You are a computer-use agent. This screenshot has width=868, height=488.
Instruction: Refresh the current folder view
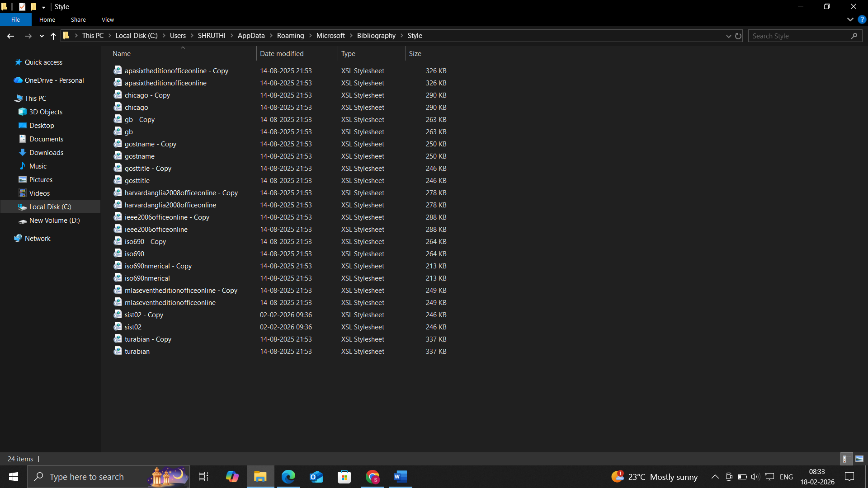click(x=738, y=36)
